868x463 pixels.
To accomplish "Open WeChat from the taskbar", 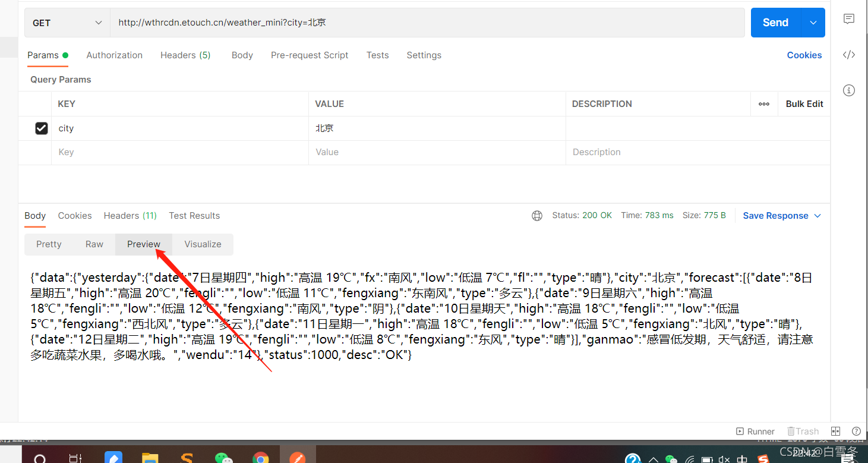I will coord(223,458).
